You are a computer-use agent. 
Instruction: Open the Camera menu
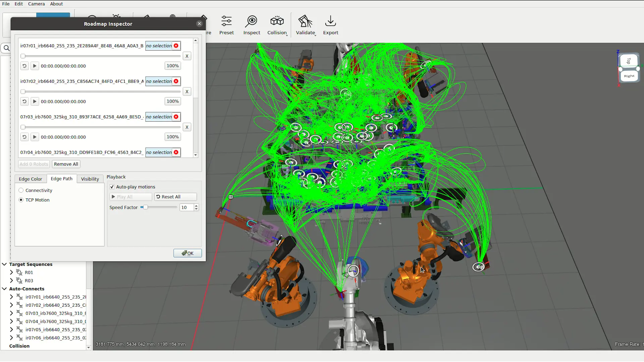36,4
